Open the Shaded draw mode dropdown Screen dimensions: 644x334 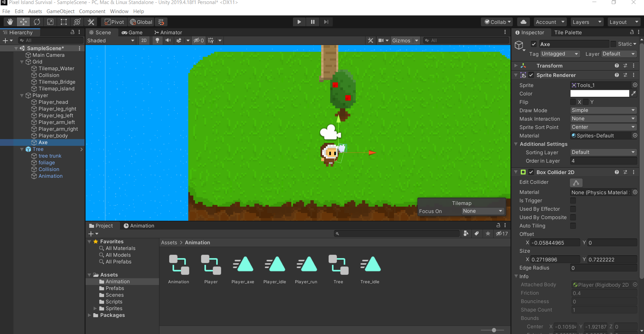tap(111, 40)
